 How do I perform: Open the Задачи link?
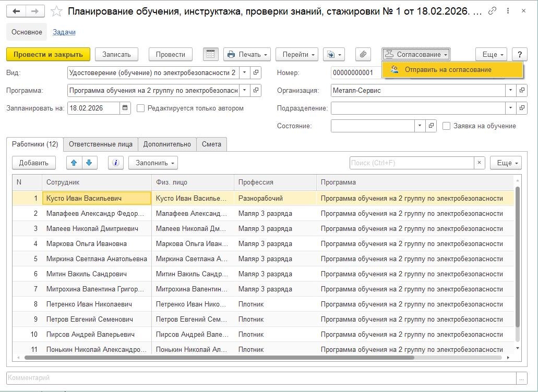(x=64, y=32)
